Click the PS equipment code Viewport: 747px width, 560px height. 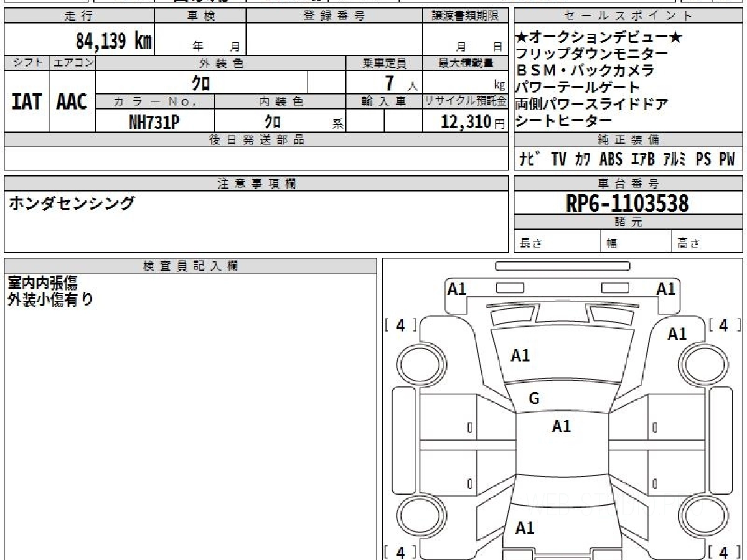tap(703, 159)
